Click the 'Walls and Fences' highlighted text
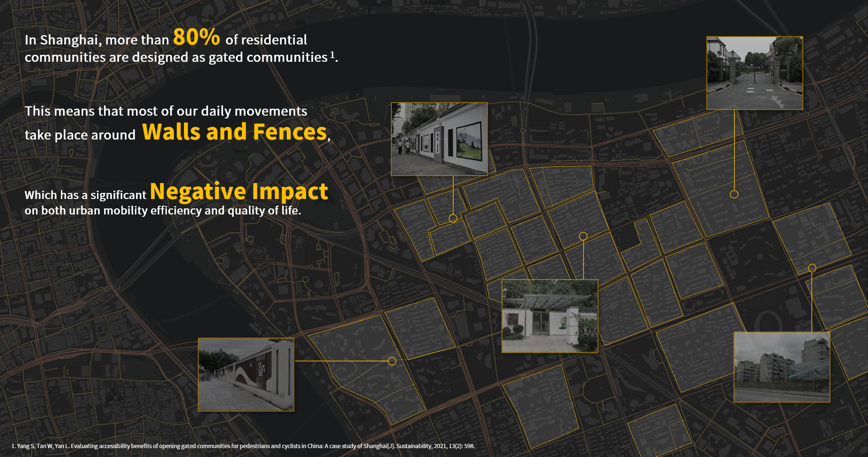The width and height of the screenshot is (868, 457). (235, 132)
